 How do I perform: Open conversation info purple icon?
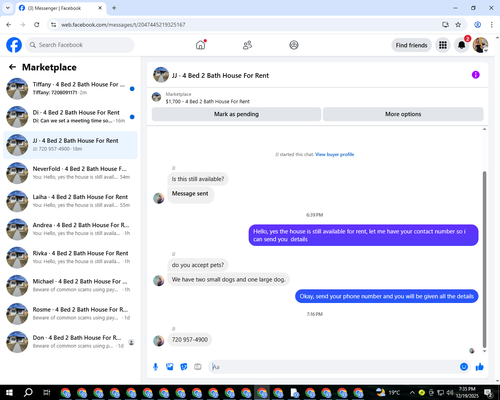coord(475,75)
